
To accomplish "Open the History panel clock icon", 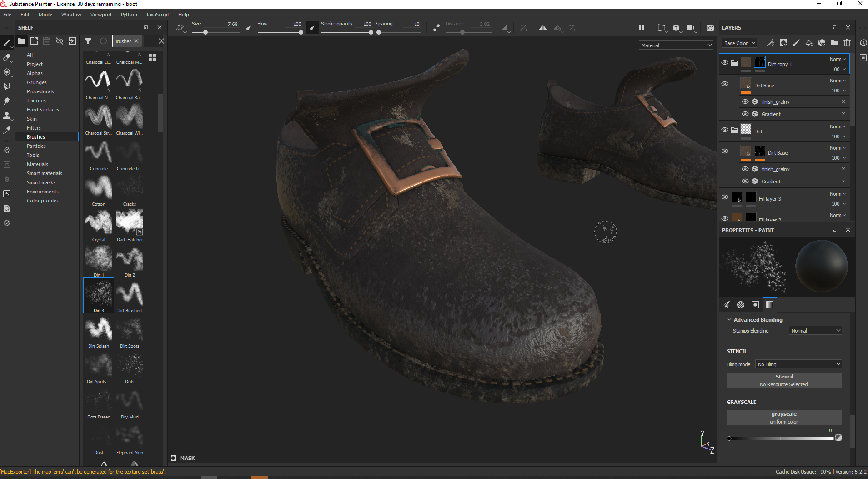I will [x=863, y=43].
